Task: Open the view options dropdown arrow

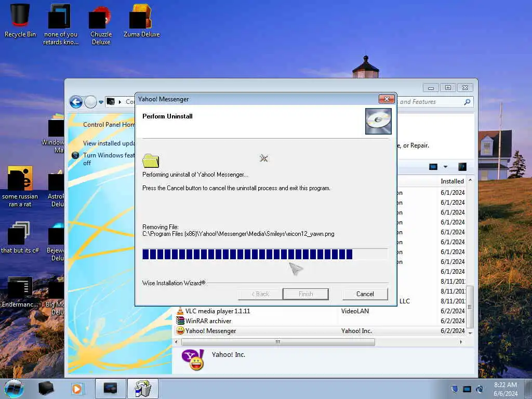Action: point(445,167)
